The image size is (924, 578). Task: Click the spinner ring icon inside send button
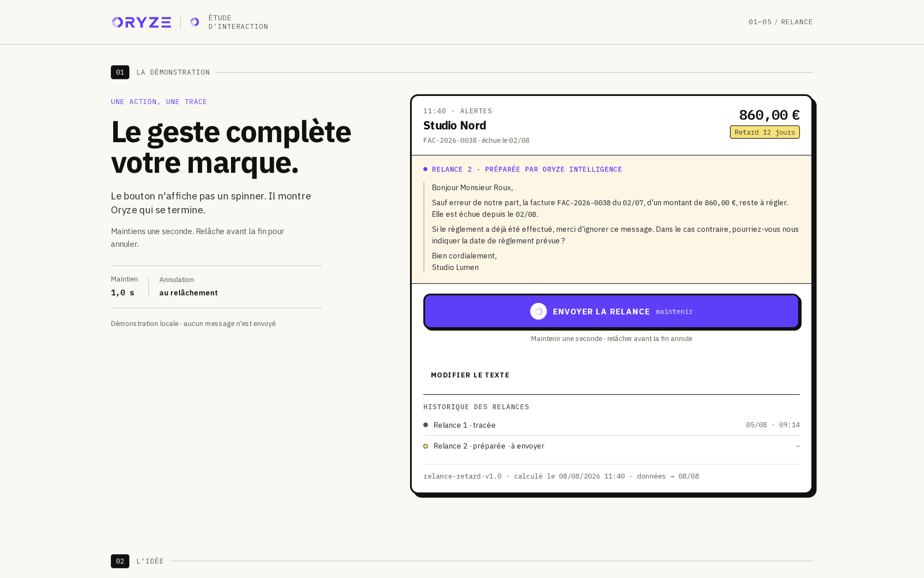click(538, 311)
